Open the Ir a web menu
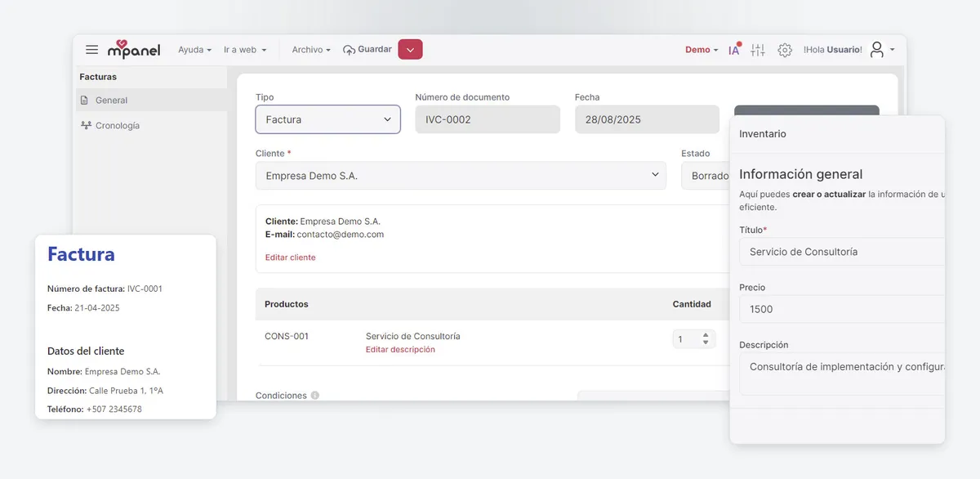The width and height of the screenshot is (980, 479). [x=245, y=50]
